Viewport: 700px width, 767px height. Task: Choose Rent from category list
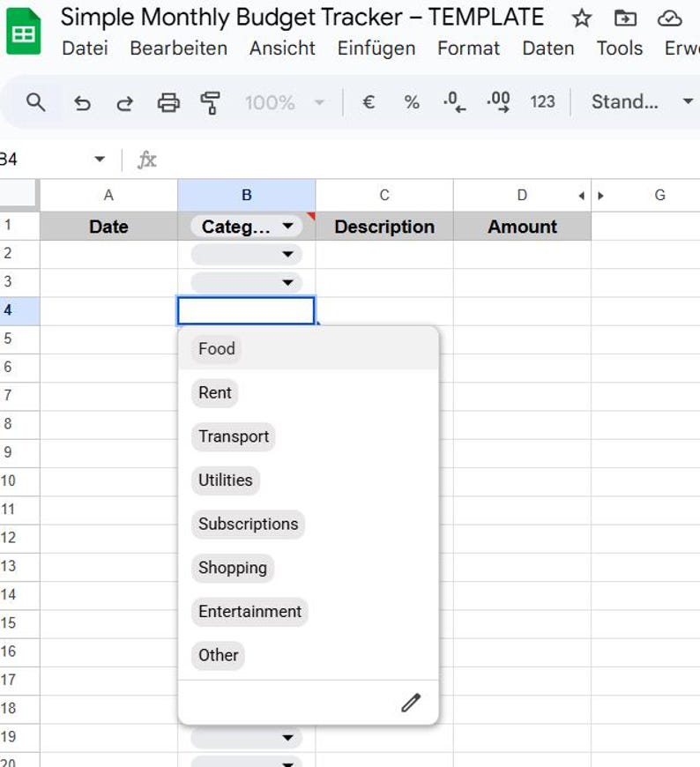[x=309, y=393]
